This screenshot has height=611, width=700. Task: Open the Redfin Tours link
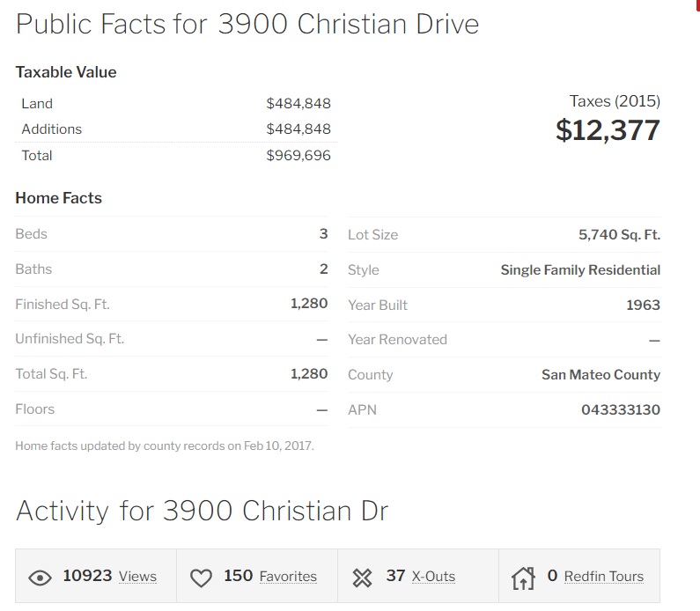click(603, 577)
